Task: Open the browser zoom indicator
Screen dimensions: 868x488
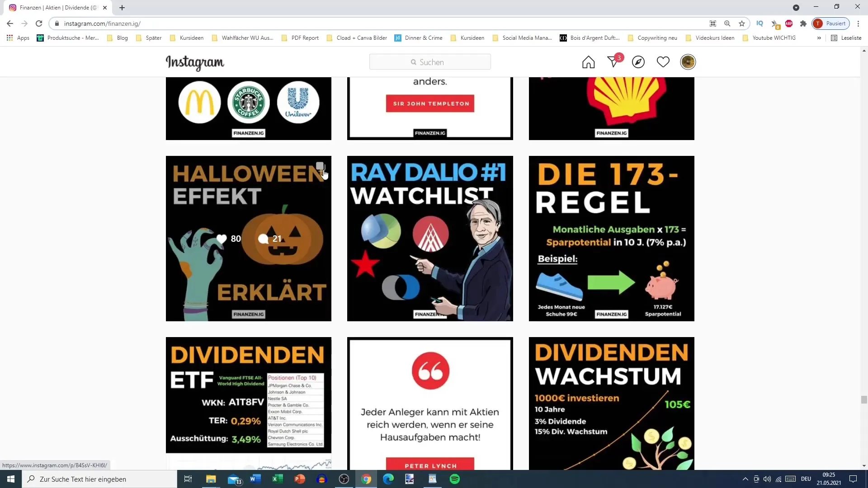Action: [x=727, y=23]
